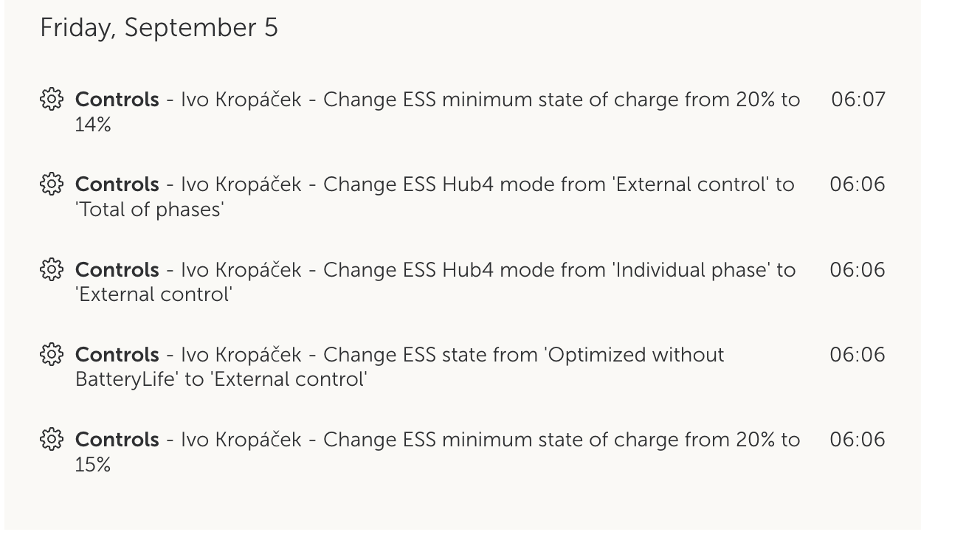Click bold 'Controls' label in the 06:07 entry

(x=117, y=99)
